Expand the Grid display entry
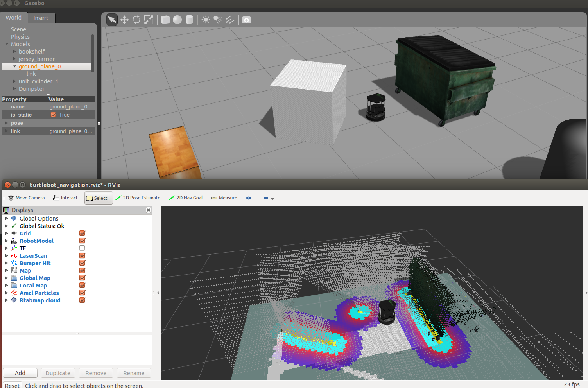This screenshot has width=588, height=388. pyautogui.click(x=7, y=233)
